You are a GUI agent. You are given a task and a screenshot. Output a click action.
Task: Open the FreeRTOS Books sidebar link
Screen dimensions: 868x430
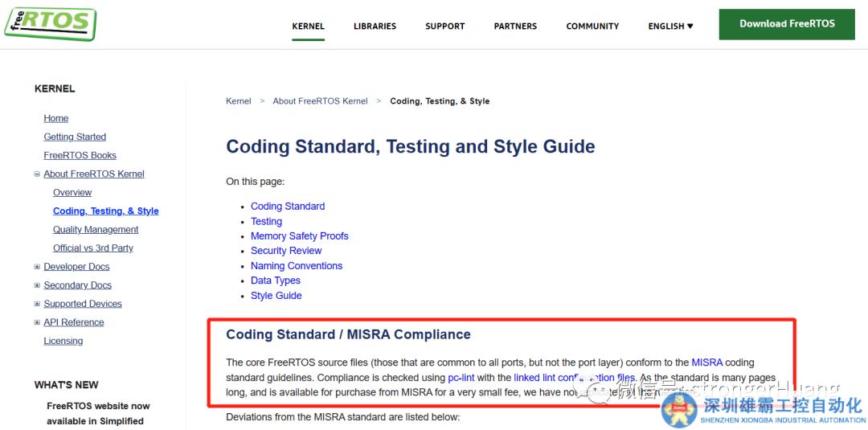tap(80, 155)
